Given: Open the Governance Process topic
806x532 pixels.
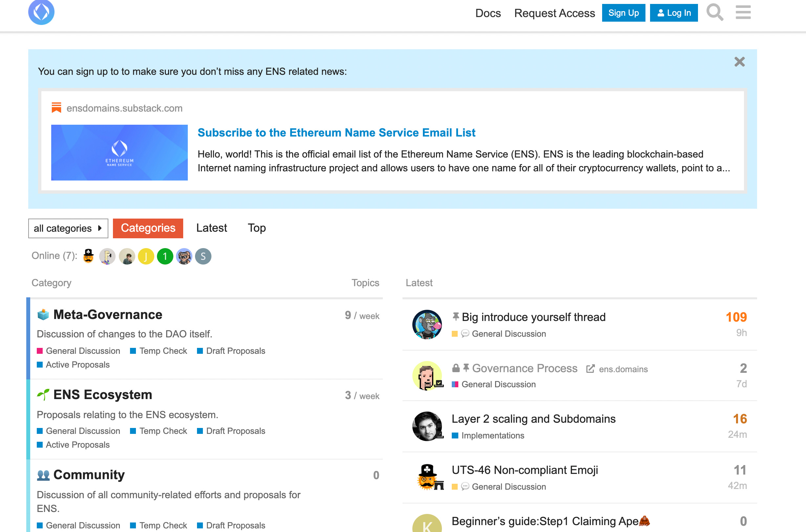Looking at the screenshot, I should pos(525,369).
